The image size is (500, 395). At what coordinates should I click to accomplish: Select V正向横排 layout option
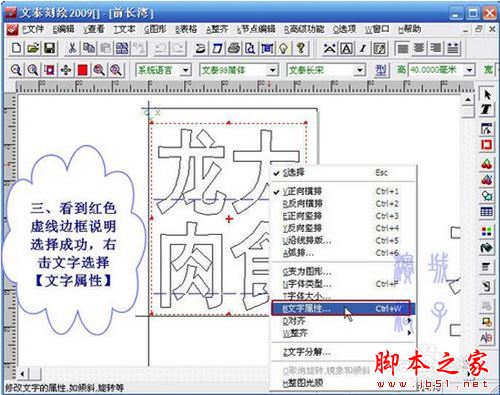[343, 191]
